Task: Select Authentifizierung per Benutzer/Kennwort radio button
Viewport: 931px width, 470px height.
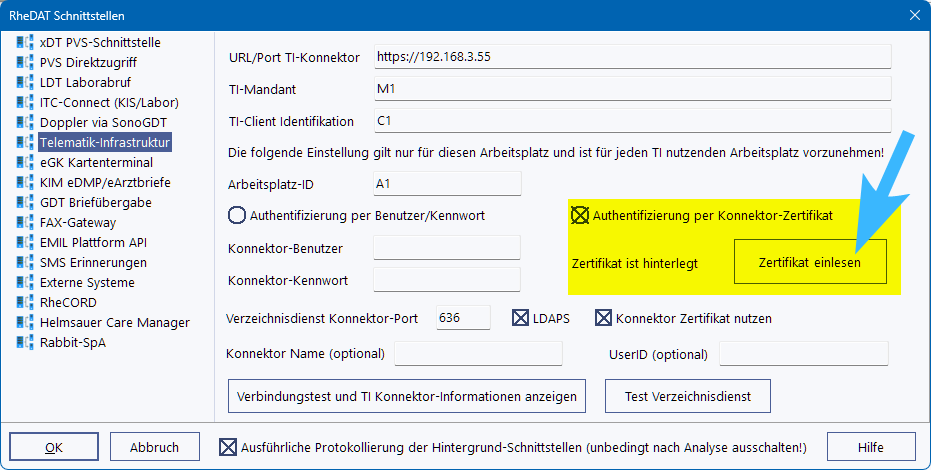Action: pyautogui.click(x=237, y=214)
